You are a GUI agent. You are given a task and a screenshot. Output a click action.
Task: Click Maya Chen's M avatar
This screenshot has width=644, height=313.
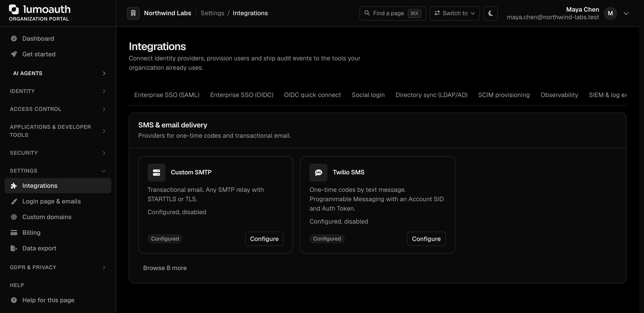[x=610, y=13]
